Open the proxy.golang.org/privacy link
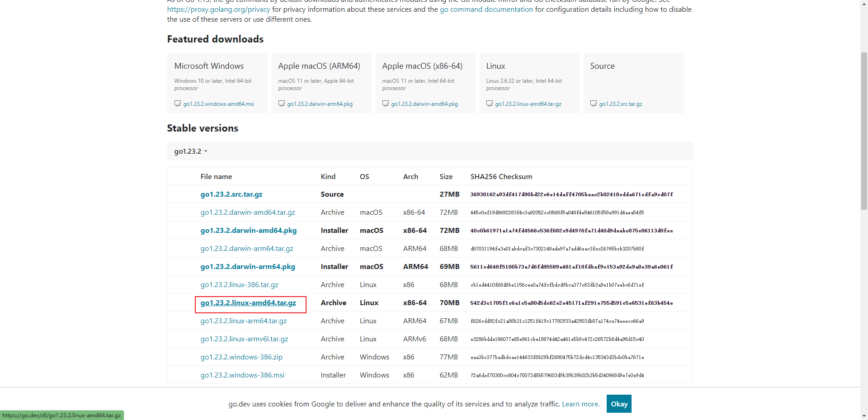This screenshot has width=868, height=420. 218,9
